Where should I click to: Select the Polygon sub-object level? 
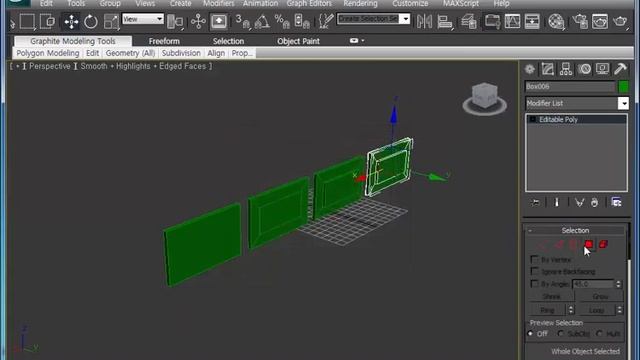click(x=589, y=244)
